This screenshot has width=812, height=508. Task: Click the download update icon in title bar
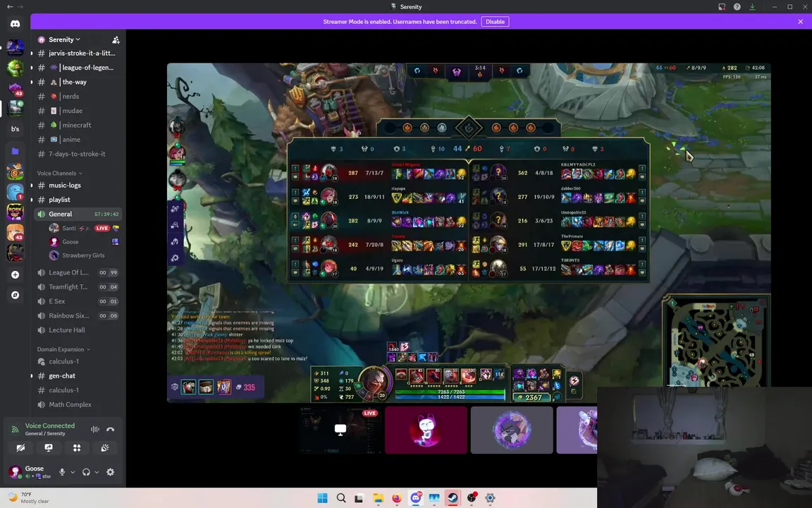(x=752, y=7)
